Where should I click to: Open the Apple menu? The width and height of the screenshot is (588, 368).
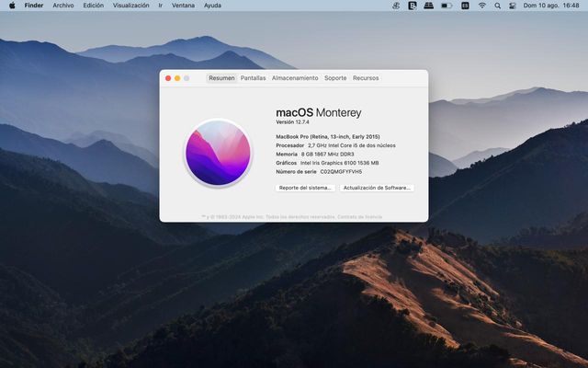[12, 6]
